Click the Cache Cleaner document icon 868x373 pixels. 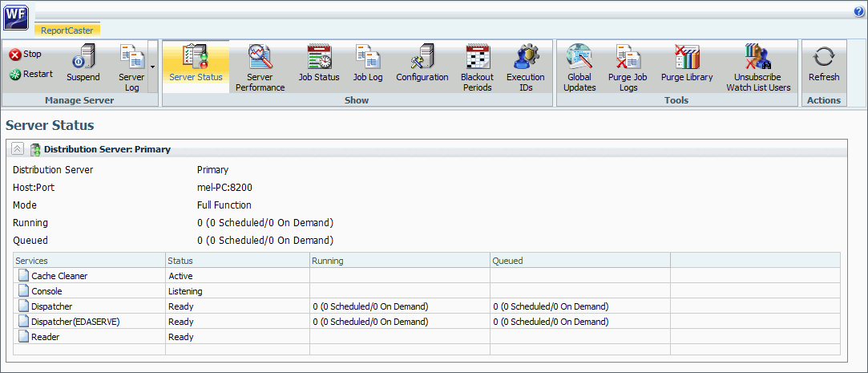pos(22,275)
